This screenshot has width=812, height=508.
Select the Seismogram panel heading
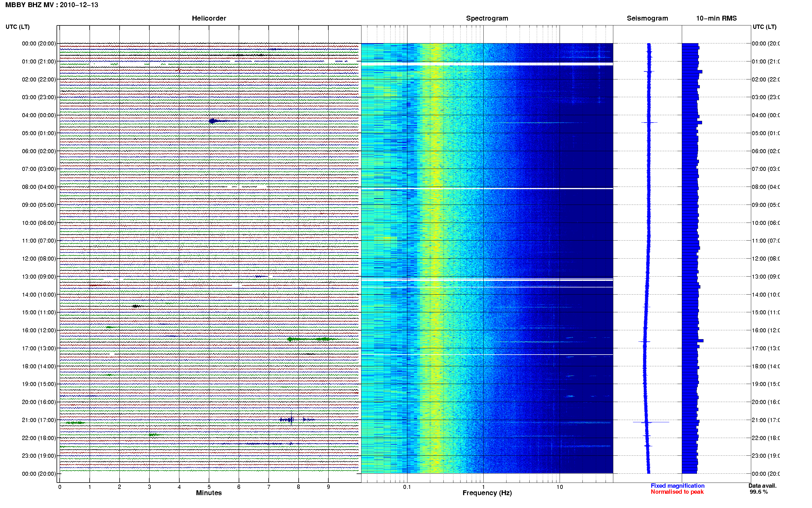[x=647, y=18]
